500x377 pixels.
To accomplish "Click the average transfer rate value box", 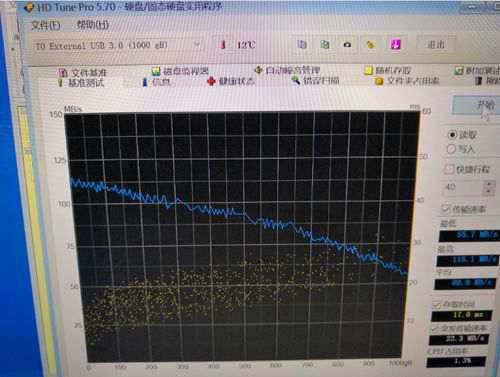I will click(x=465, y=284).
